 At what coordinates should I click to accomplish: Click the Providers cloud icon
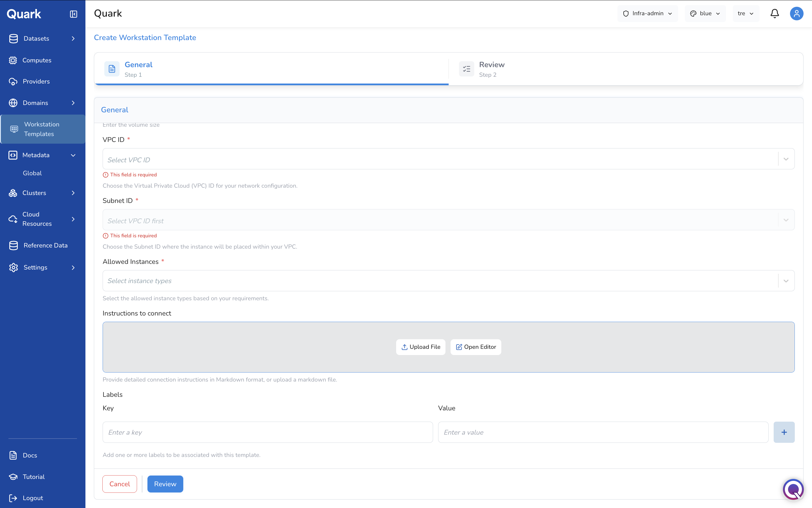(x=13, y=82)
